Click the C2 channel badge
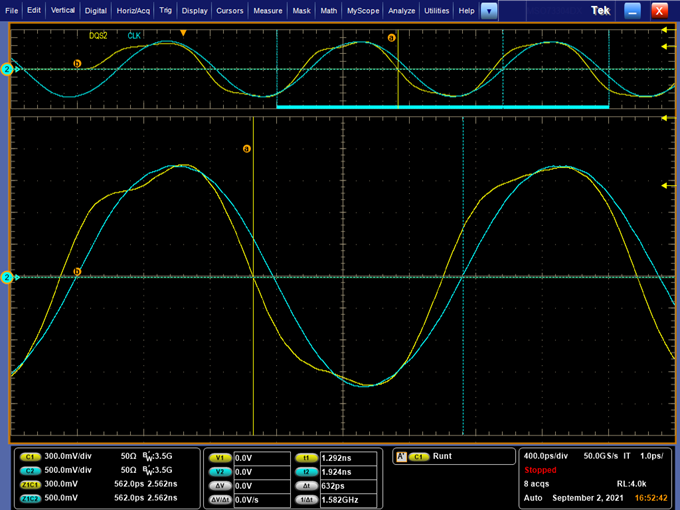The height and width of the screenshot is (510, 680). tap(29, 469)
